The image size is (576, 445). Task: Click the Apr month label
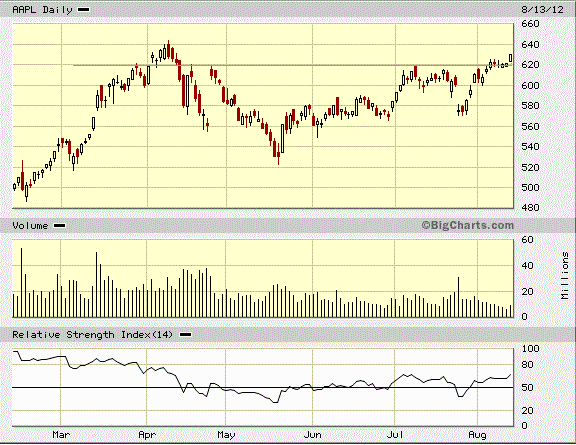tap(147, 435)
